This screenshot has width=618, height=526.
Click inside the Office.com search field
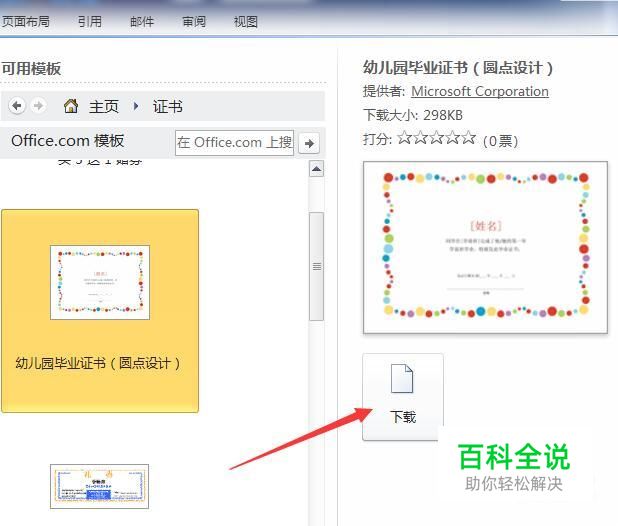pos(235,143)
